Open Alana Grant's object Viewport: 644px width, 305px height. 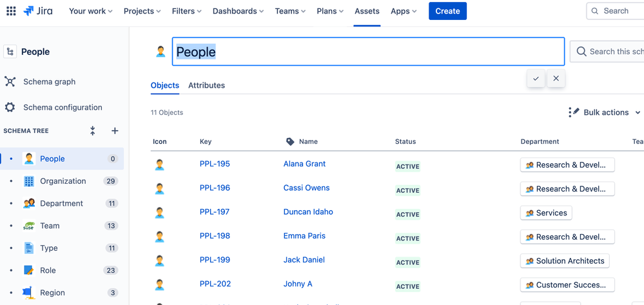304,164
